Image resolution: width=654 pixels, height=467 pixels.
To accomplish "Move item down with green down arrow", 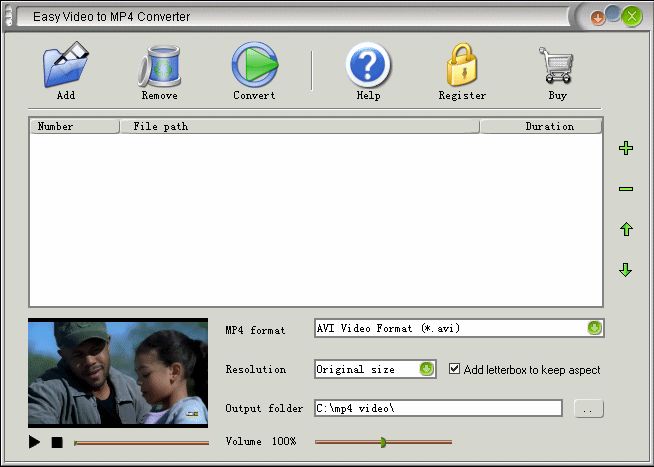I will [x=626, y=270].
